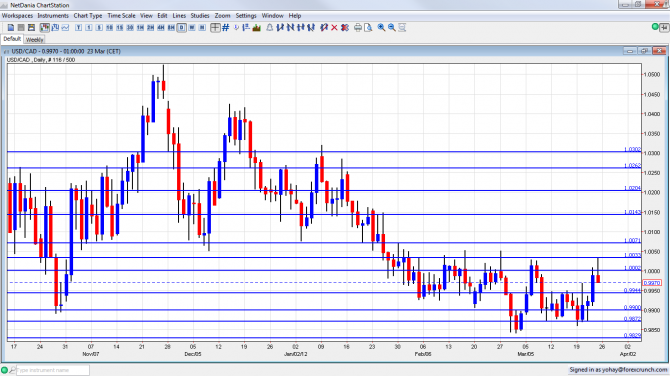
Task: Click the 0.9829 support line label
Action: point(632,335)
